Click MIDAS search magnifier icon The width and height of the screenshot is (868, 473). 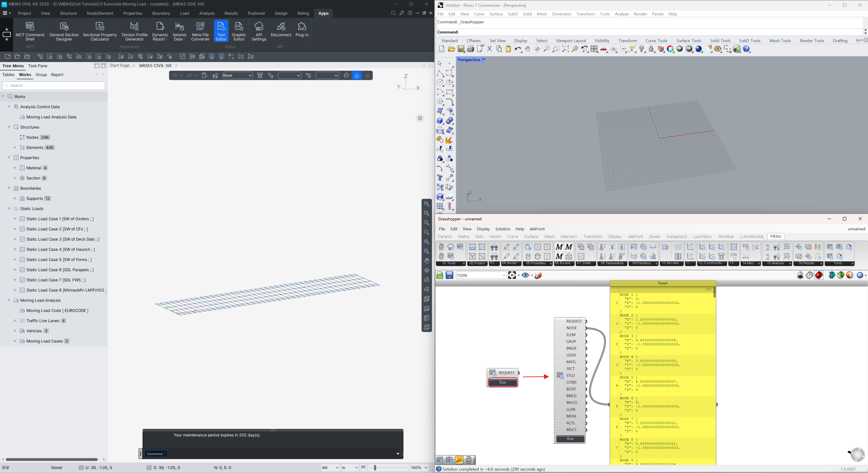click(393, 13)
